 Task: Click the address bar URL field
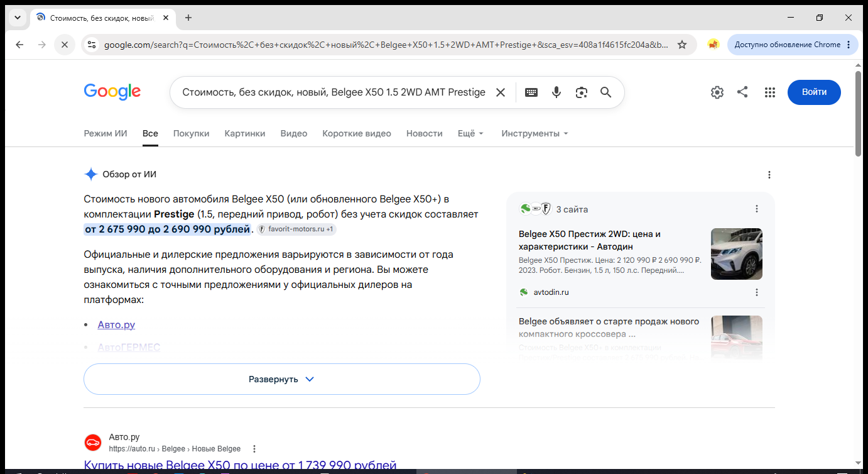point(386,45)
